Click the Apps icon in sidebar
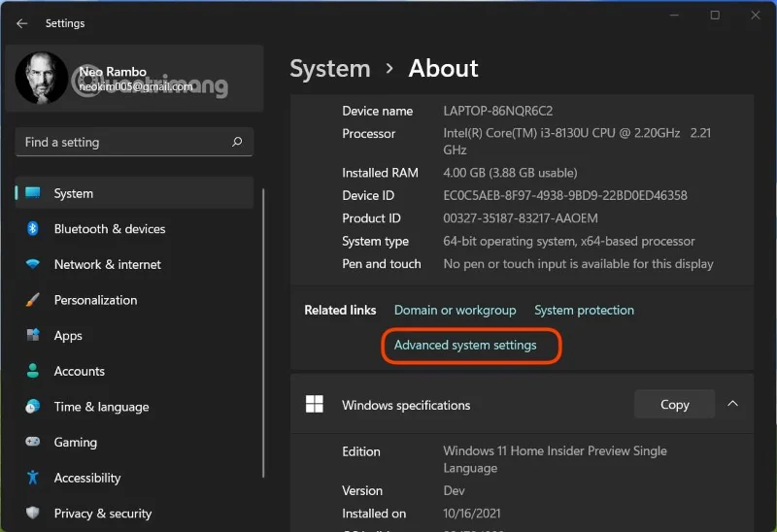Screen dimensions: 777x532 pyautogui.click(x=33, y=335)
